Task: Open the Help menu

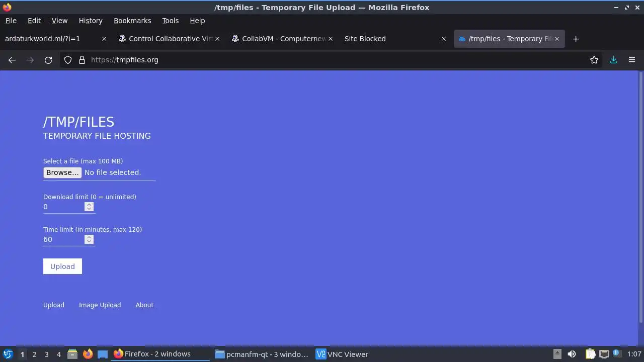Action: pos(197,21)
